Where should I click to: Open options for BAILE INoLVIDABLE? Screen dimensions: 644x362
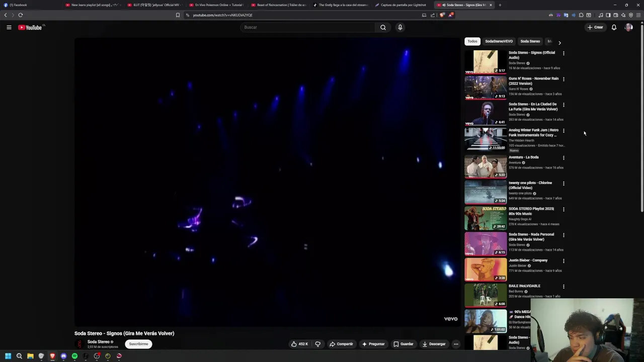tap(563, 286)
